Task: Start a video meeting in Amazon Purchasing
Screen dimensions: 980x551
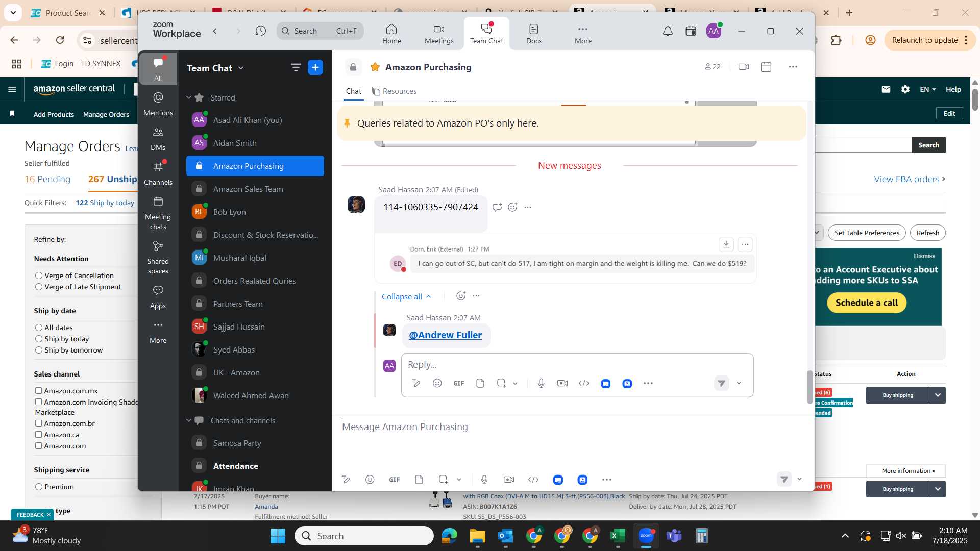Action: [744, 67]
